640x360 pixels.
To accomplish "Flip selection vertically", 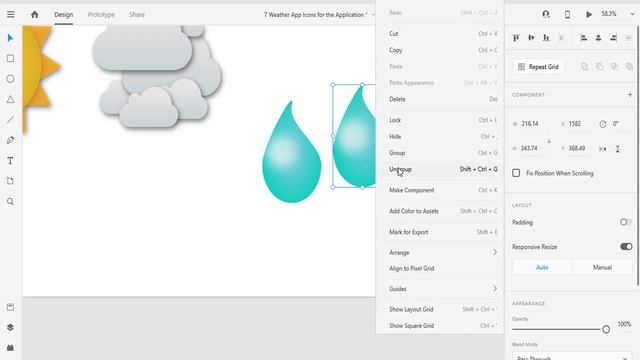I will point(618,149).
